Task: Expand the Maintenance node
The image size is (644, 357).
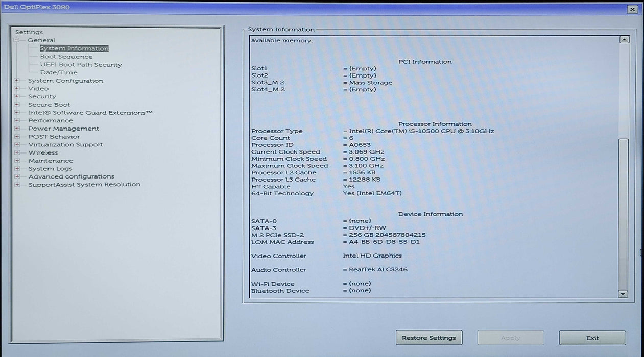Action: (x=17, y=161)
